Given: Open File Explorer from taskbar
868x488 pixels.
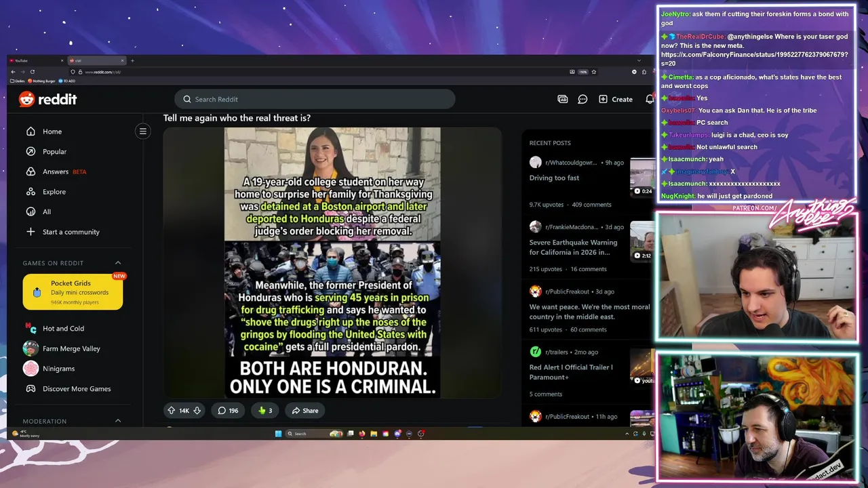Looking at the screenshot, I should click(374, 434).
